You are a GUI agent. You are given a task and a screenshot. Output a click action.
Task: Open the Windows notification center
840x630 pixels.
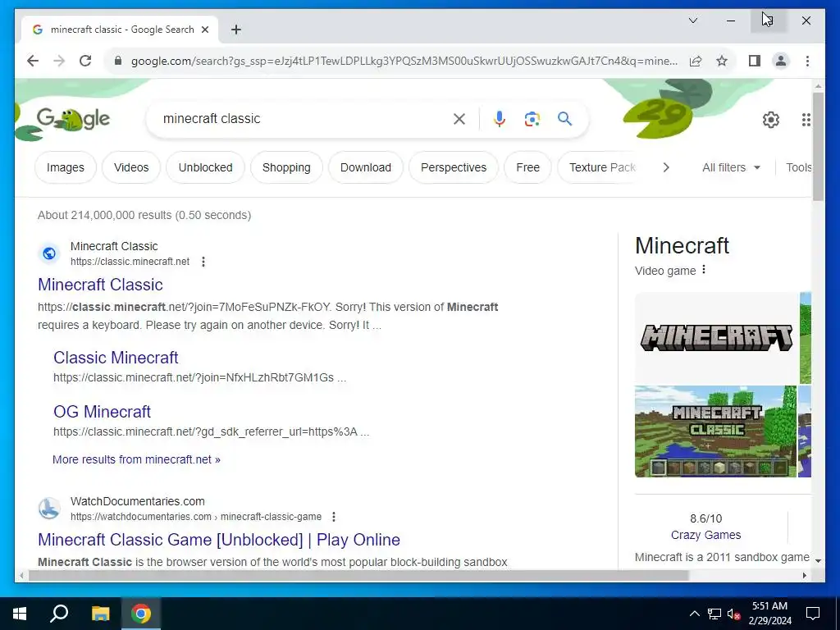[x=813, y=614]
